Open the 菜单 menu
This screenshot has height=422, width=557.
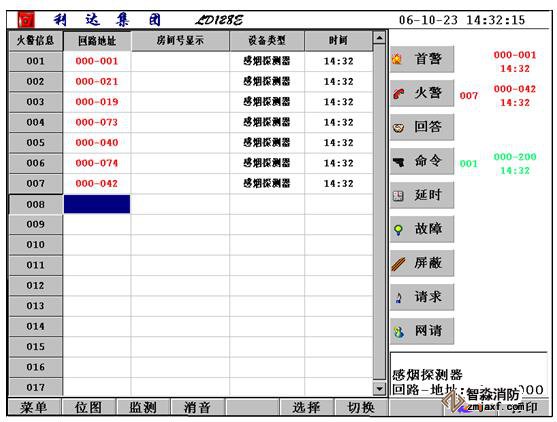pos(34,407)
